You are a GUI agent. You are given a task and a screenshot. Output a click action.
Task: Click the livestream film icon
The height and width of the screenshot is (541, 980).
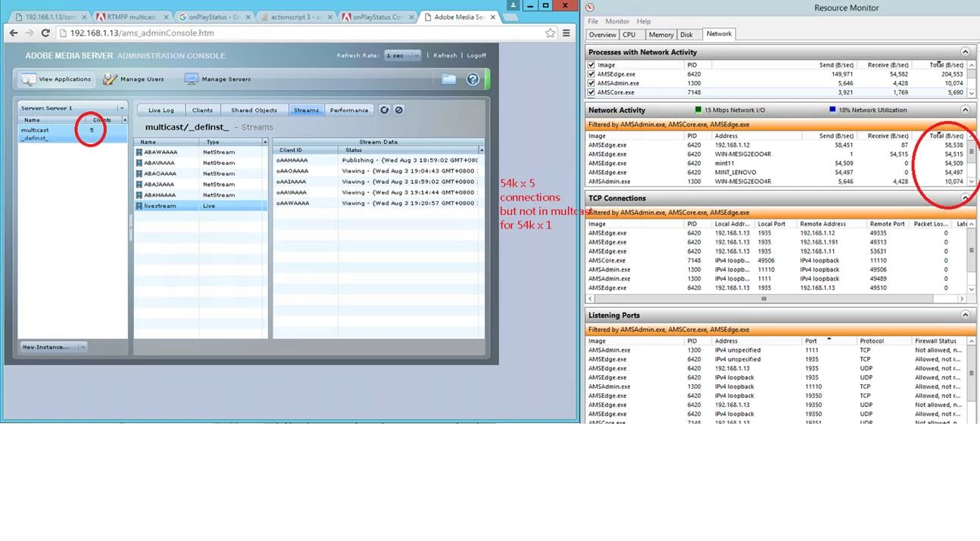[139, 206]
